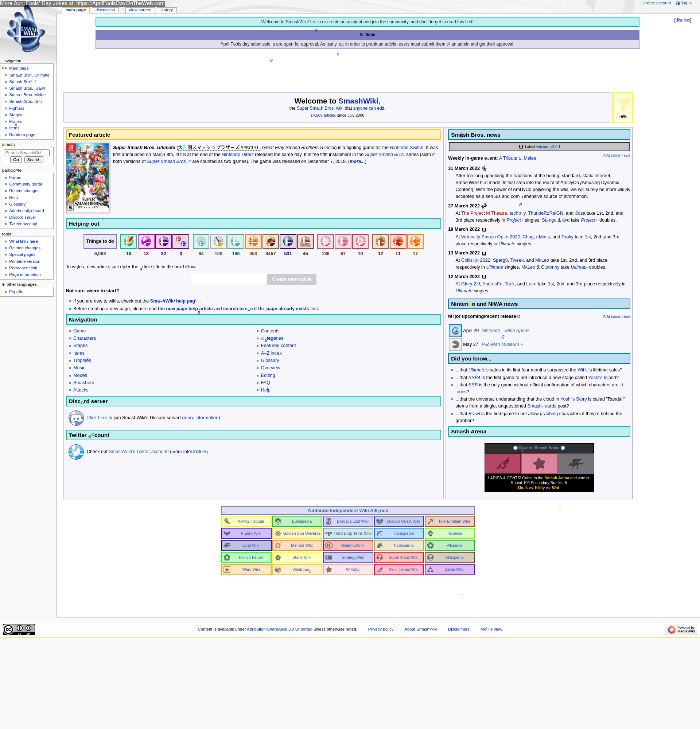Select the star emblem in Smash Arena

click(x=539, y=463)
